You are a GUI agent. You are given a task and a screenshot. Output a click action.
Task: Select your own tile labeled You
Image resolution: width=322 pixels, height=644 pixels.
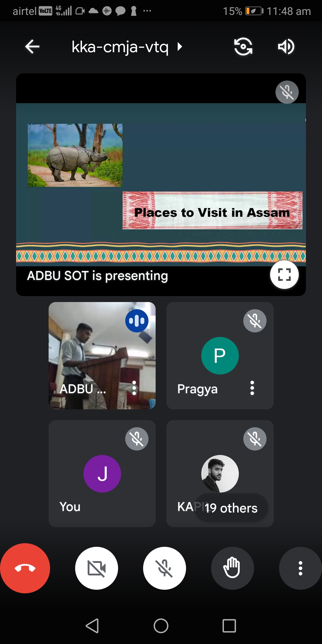[x=102, y=473]
